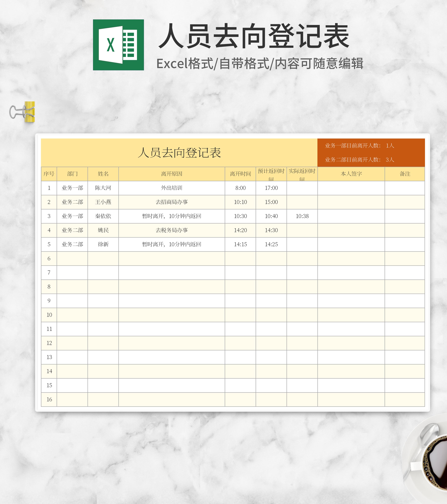Select the 业务二部目前离开人数 summary line
Image resolution: width=447 pixels, height=504 pixels.
359,160
